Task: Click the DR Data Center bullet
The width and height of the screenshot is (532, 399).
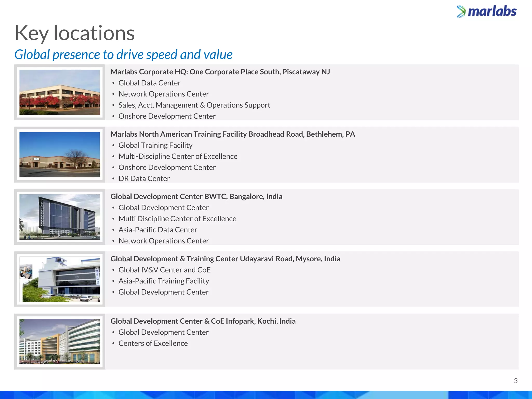Action: point(144,178)
